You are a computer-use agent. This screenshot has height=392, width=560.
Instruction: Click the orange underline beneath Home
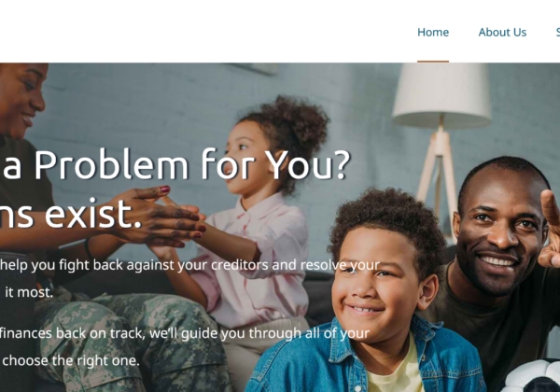tap(433, 62)
